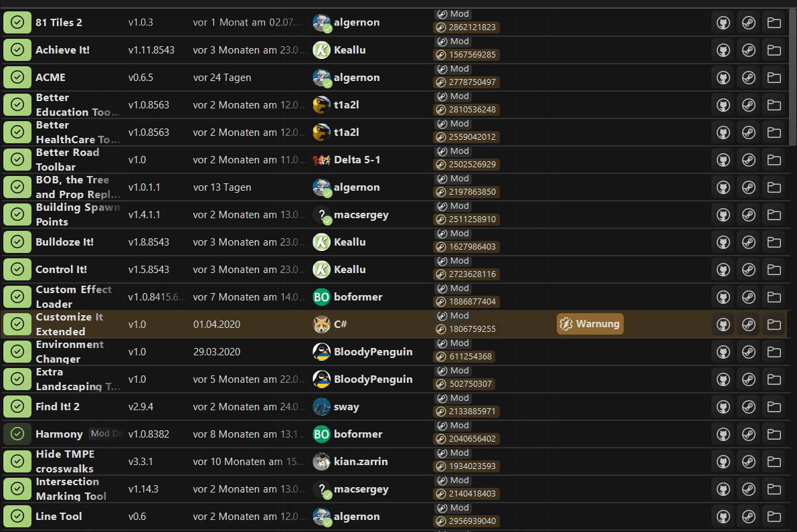Screen dimensions: 797x532
Task: Toggle the Line Tool mod off
Action: tap(17, 516)
